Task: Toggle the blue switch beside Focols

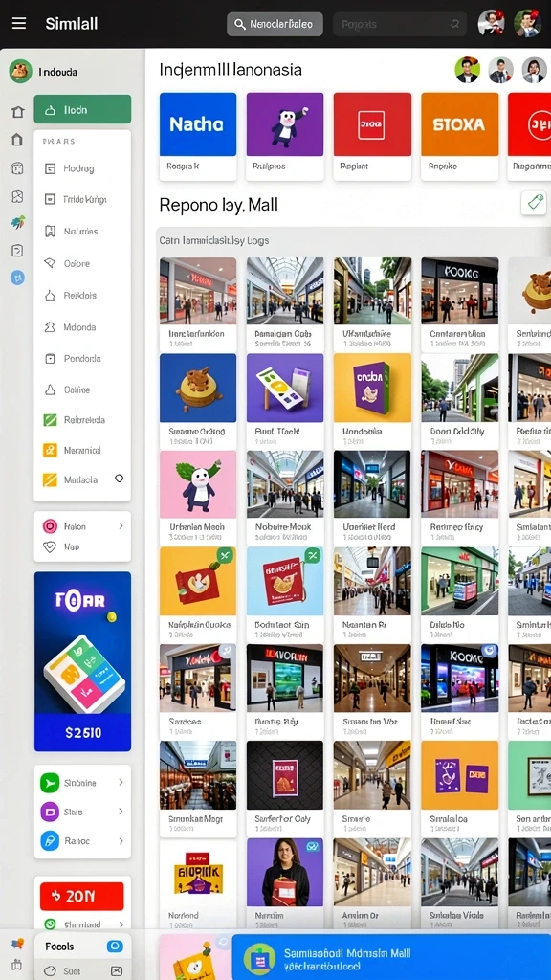Action: 115,947
